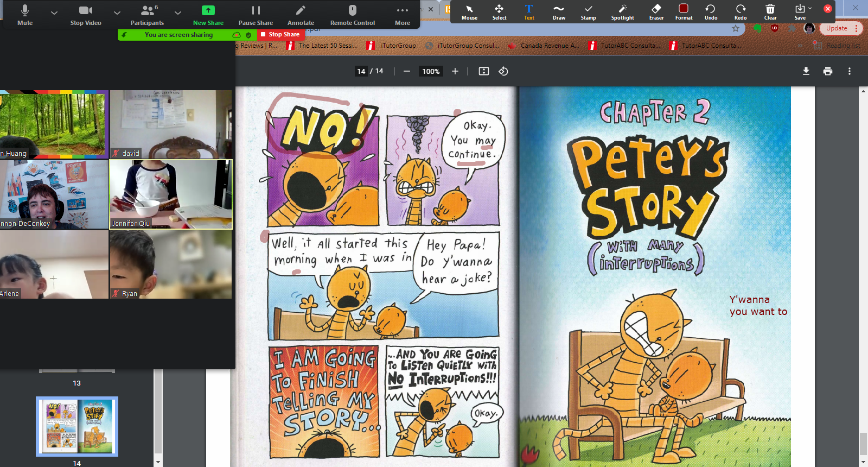Viewport: 868px width, 467px height.
Task: Choose the Stamp tool
Action: coord(589,12)
